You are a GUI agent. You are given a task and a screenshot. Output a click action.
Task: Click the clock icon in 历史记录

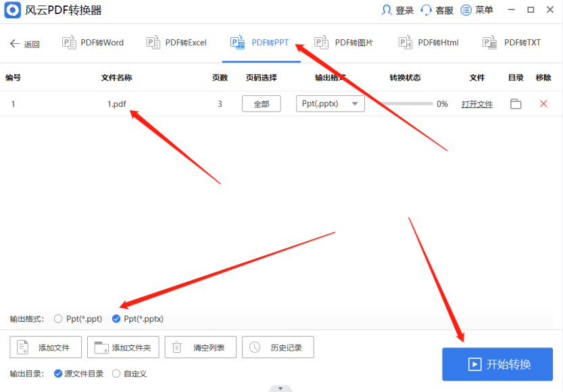(x=255, y=347)
